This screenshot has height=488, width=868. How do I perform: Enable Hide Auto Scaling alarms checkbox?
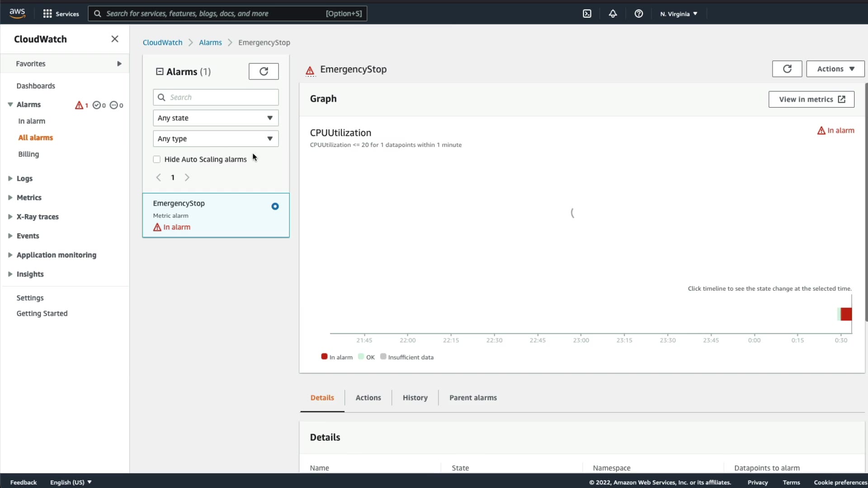157,160
